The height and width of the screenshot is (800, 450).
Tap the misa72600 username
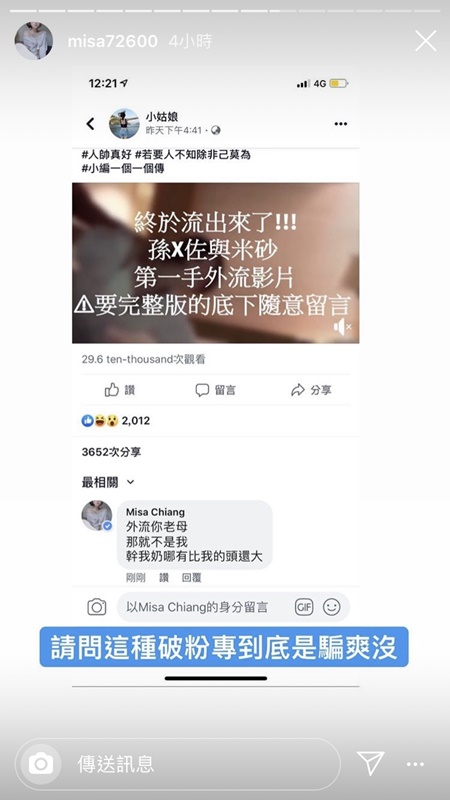click(x=113, y=41)
